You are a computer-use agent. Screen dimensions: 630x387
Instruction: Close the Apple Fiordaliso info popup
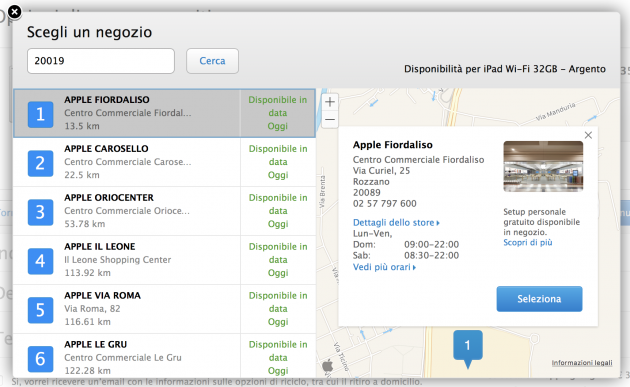click(588, 135)
